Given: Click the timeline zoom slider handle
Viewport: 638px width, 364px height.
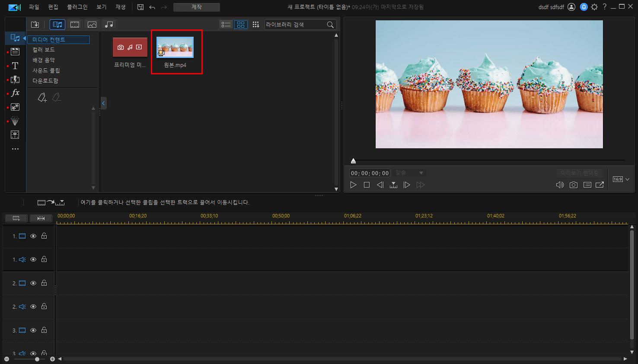Looking at the screenshot, I should coord(37,359).
